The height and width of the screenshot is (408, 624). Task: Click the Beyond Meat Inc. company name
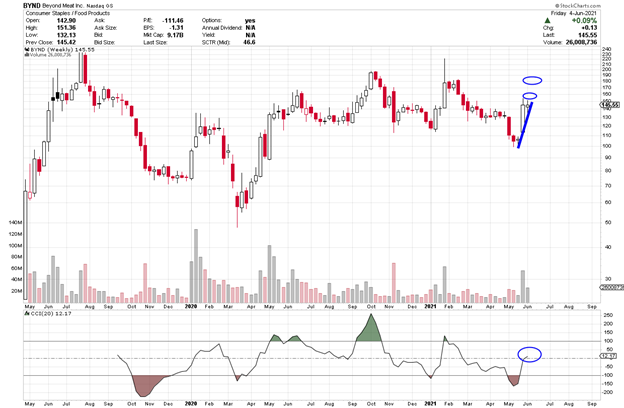point(63,6)
